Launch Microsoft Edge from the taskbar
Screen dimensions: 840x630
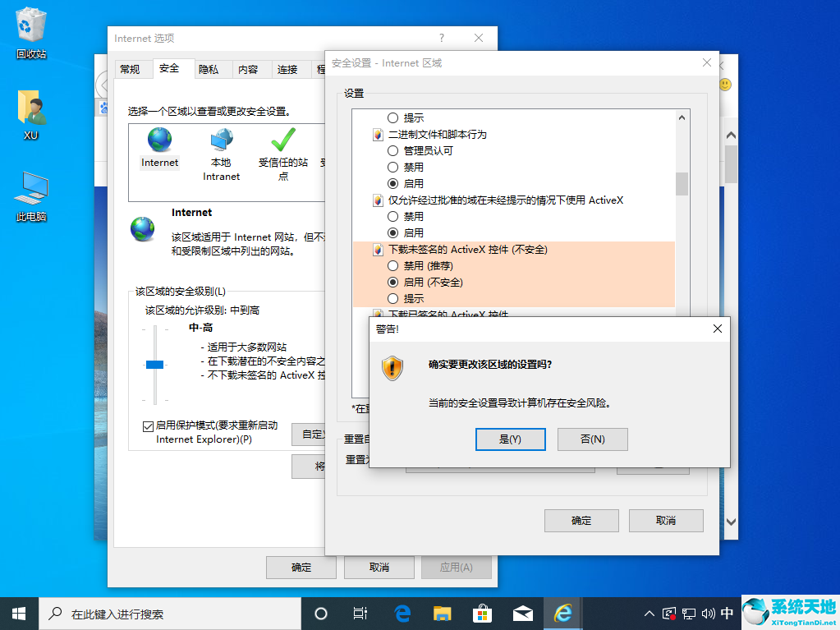point(402,613)
